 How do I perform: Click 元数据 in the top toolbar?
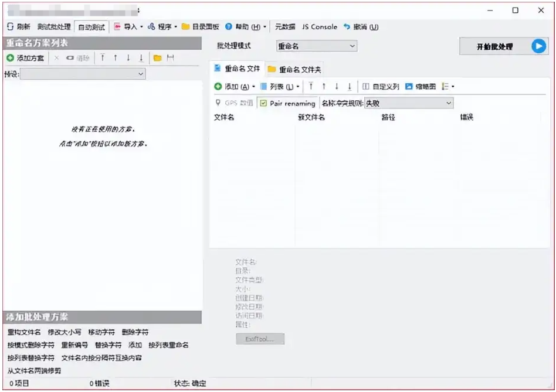[x=285, y=26]
